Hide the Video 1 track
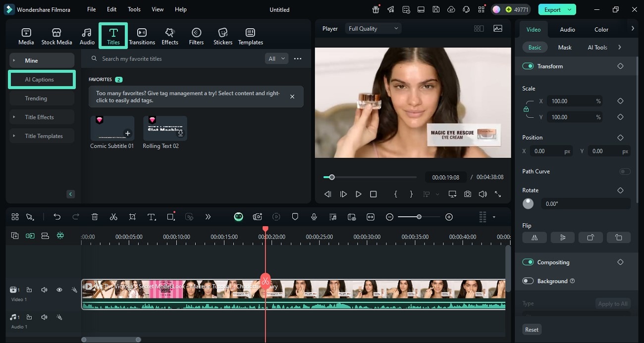The height and width of the screenshot is (343, 644). point(59,290)
